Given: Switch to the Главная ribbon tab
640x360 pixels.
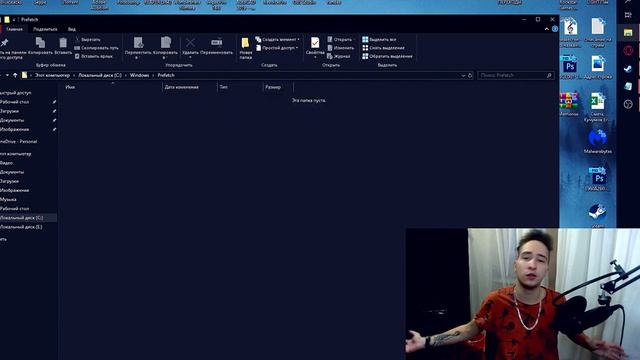Looking at the screenshot, I should point(15,29).
